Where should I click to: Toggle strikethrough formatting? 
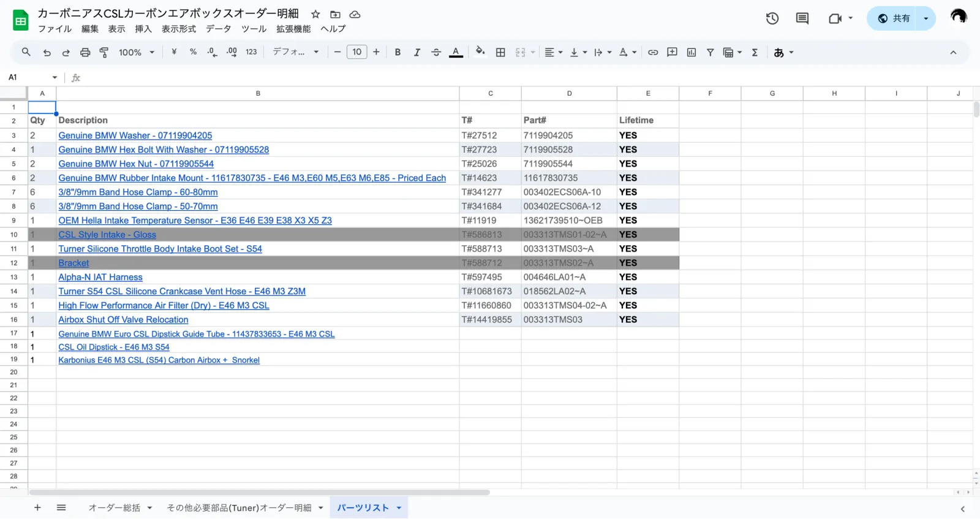click(436, 53)
